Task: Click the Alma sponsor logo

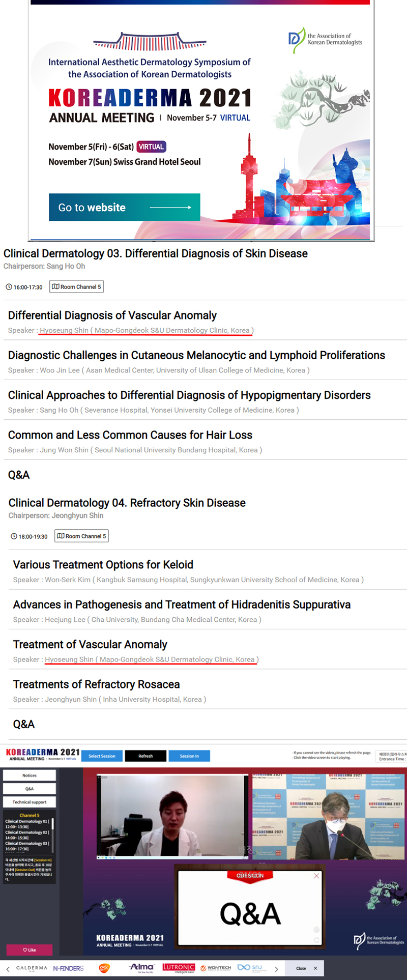Action: click(142, 967)
